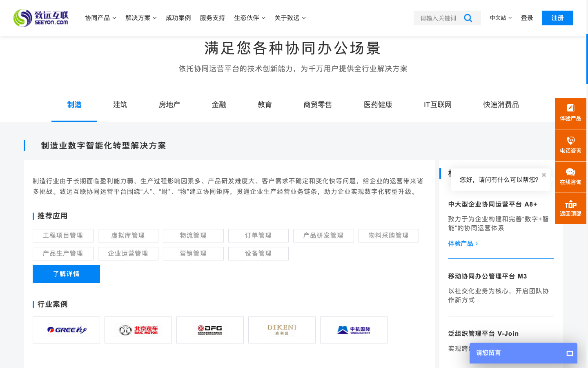
Task: Click the search magnifier icon
Action: click(x=468, y=18)
